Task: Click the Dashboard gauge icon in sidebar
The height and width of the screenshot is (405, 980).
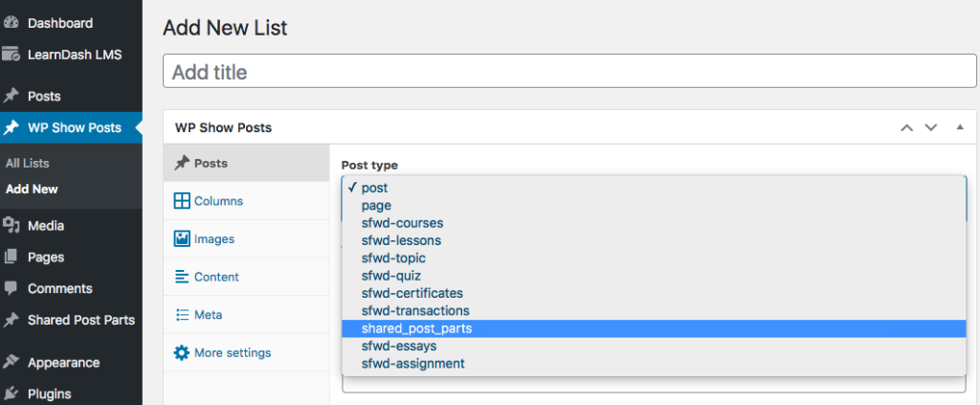Action: (x=11, y=22)
